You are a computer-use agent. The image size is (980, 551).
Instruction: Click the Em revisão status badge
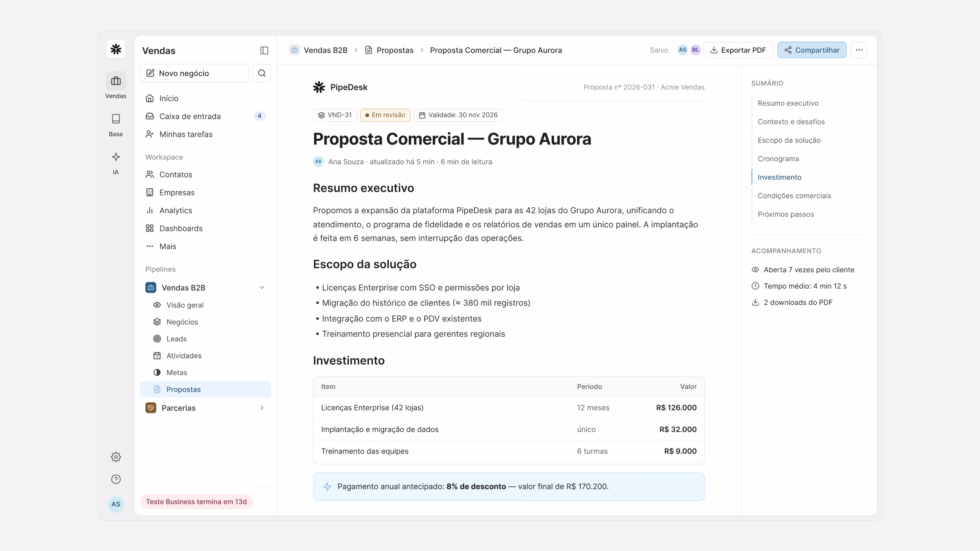tap(385, 115)
